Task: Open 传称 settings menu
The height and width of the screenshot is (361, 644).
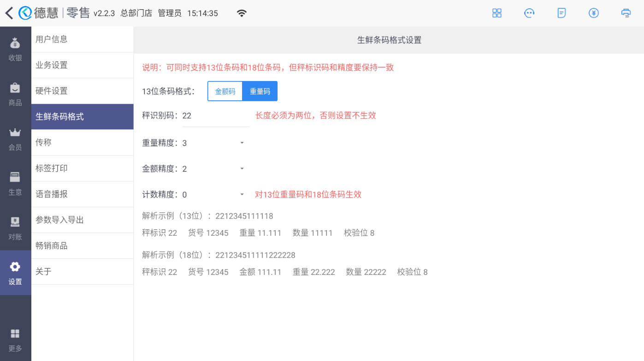Action: pyautogui.click(x=83, y=142)
